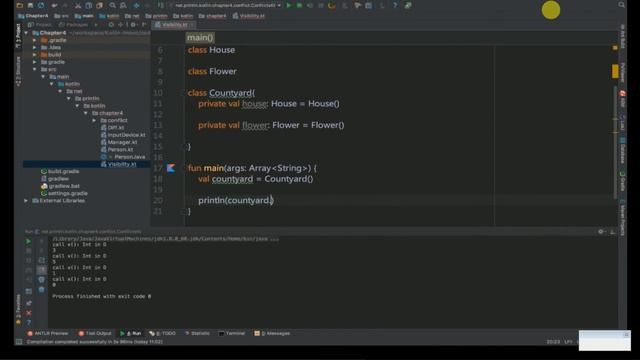This screenshot has height=360, width=640.
Task: Toggle the Structure side panel tab
Action: pos(18,71)
